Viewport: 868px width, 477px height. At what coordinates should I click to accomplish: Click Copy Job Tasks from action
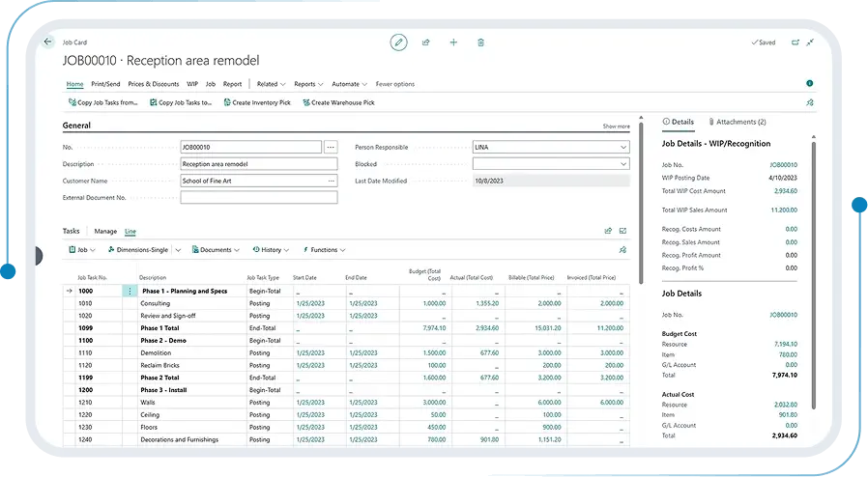[x=103, y=102]
